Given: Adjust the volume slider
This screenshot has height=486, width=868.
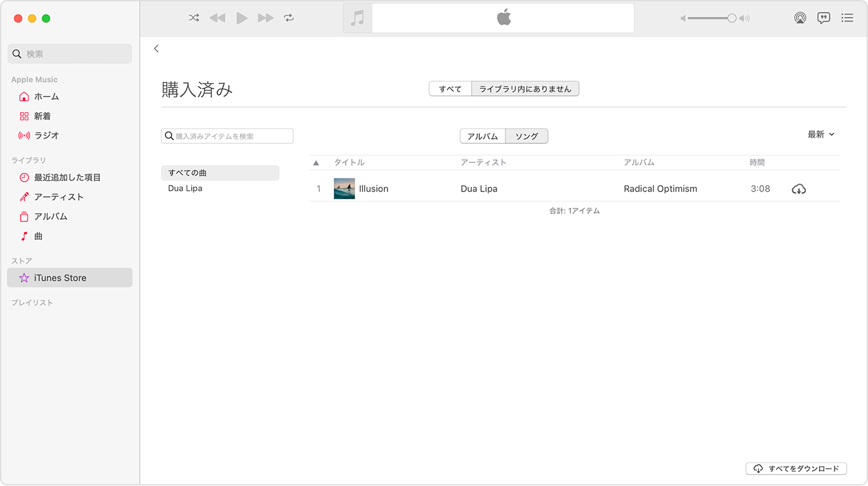Looking at the screenshot, I should [x=712, y=19].
